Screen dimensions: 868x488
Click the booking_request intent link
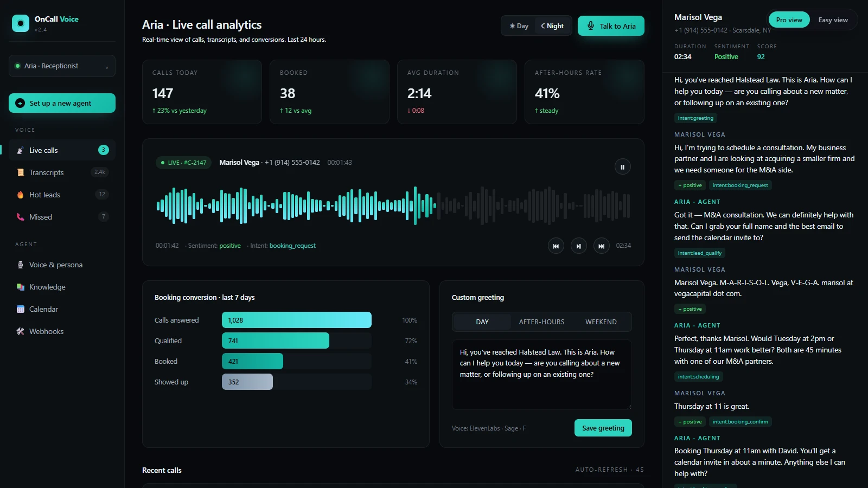pos(292,246)
